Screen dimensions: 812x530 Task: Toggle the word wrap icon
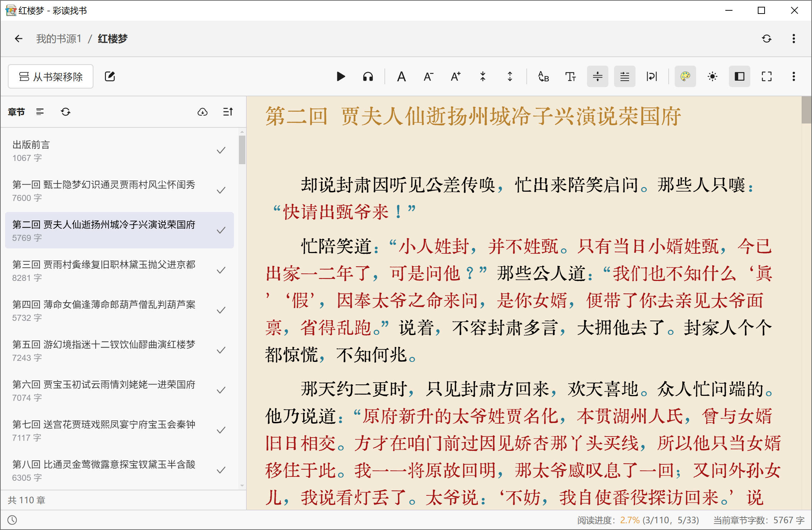tap(652, 76)
